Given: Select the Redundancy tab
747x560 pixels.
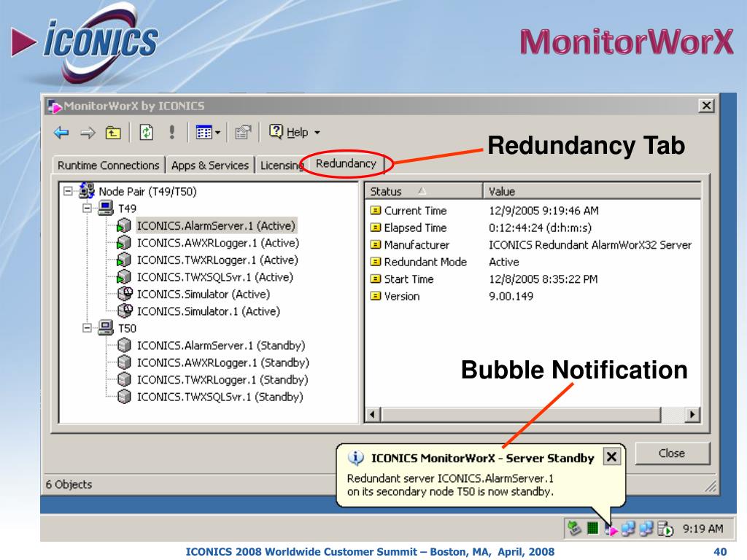Looking at the screenshot, I should (x=346, y=163).
